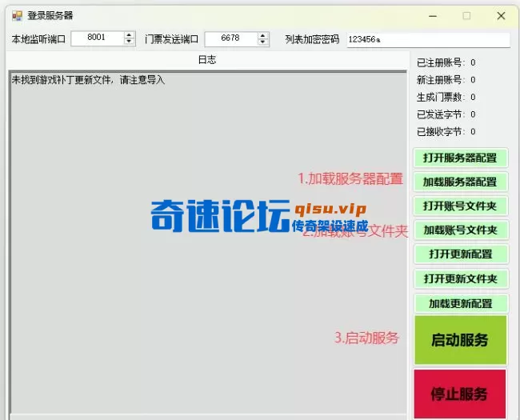
Task: Click the app icon in the title bar
Action: tap(17, 15)
